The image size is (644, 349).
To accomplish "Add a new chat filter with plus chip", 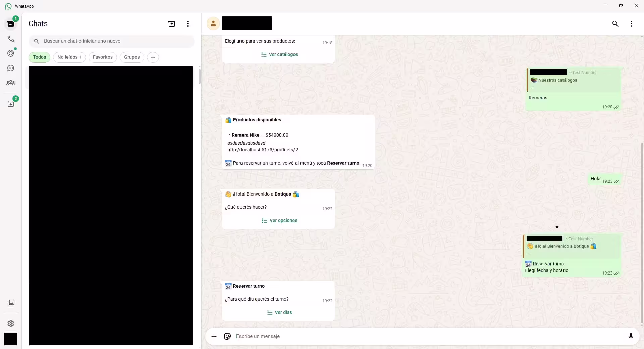I will [x=153, y=57].
